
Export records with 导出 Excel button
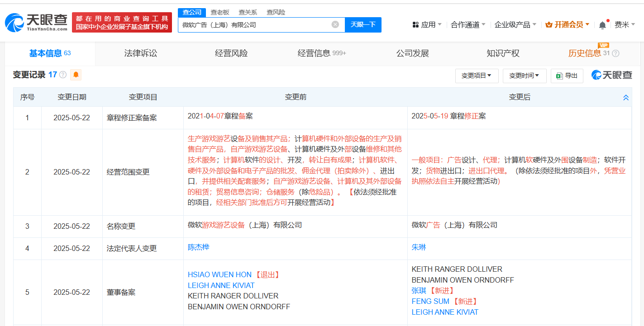[567, 76]
